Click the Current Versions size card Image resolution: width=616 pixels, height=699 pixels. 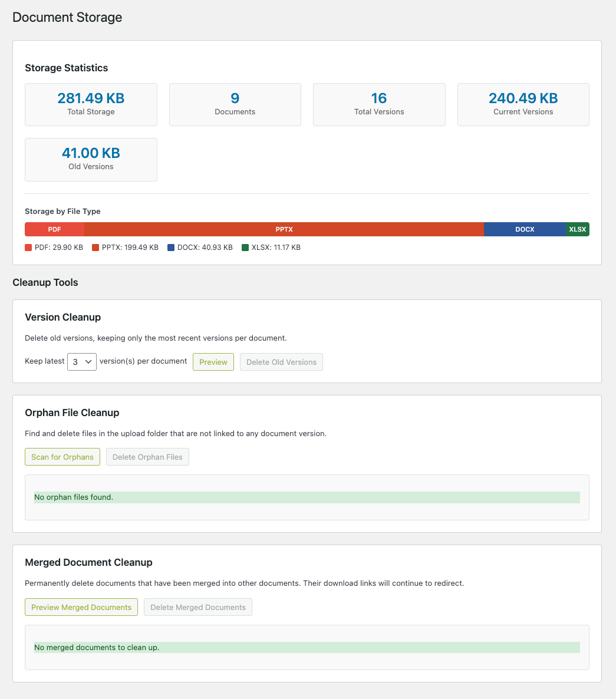pyautogui.click(x=523, y=104)
